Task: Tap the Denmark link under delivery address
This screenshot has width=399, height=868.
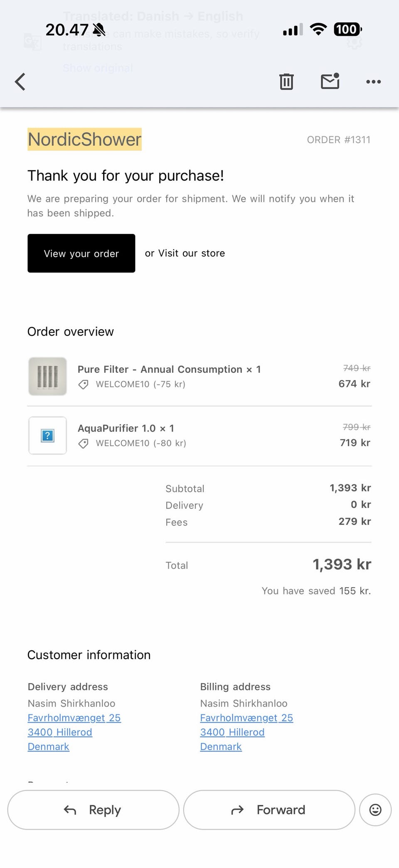Action: point(48,746)
